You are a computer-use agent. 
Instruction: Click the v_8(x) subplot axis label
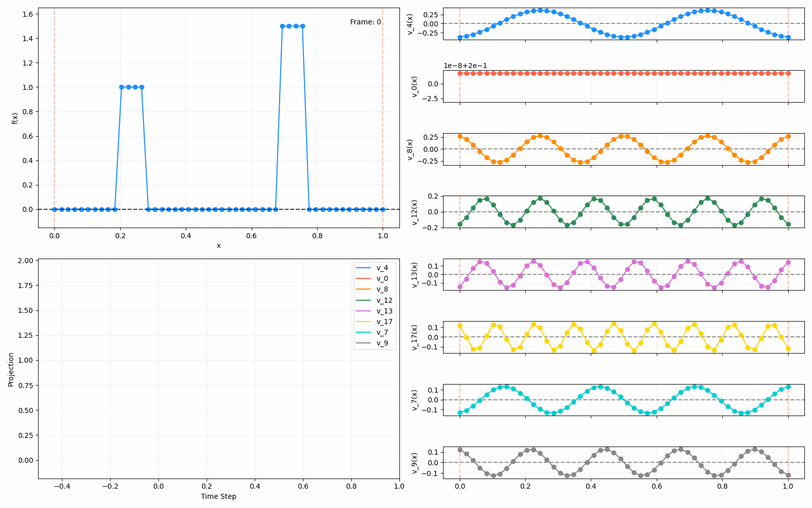410,149
